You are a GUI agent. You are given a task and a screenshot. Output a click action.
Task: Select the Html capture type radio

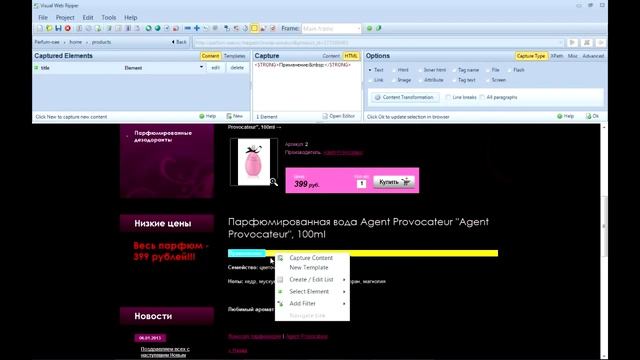point(394,70)
